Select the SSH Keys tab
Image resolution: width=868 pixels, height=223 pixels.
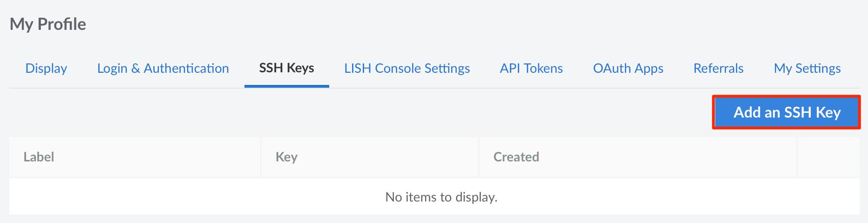286,69
